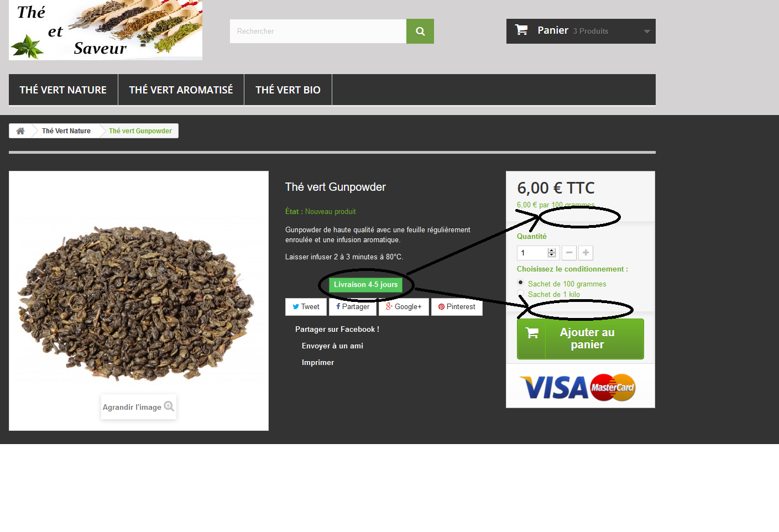Pin the product using Pinterest button
Viewport: 779px width, 532px height.
(457, 307)
